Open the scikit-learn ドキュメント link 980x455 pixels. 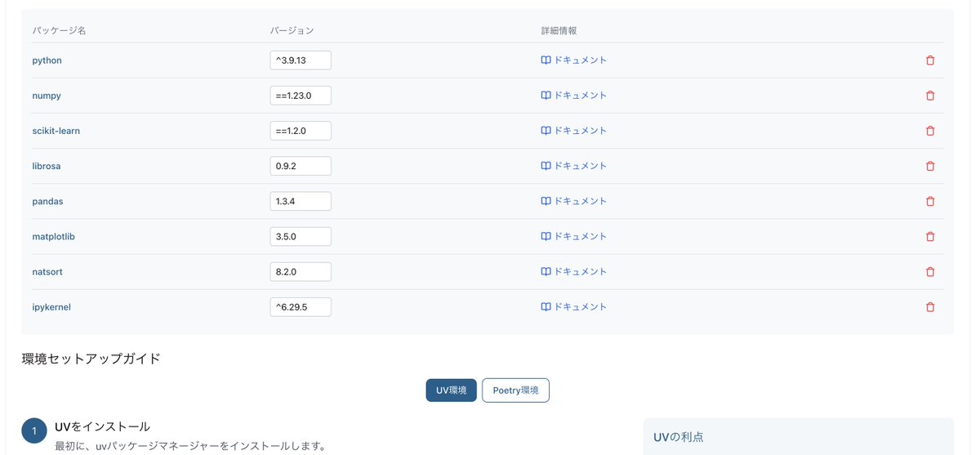click(x=574, y=131)
